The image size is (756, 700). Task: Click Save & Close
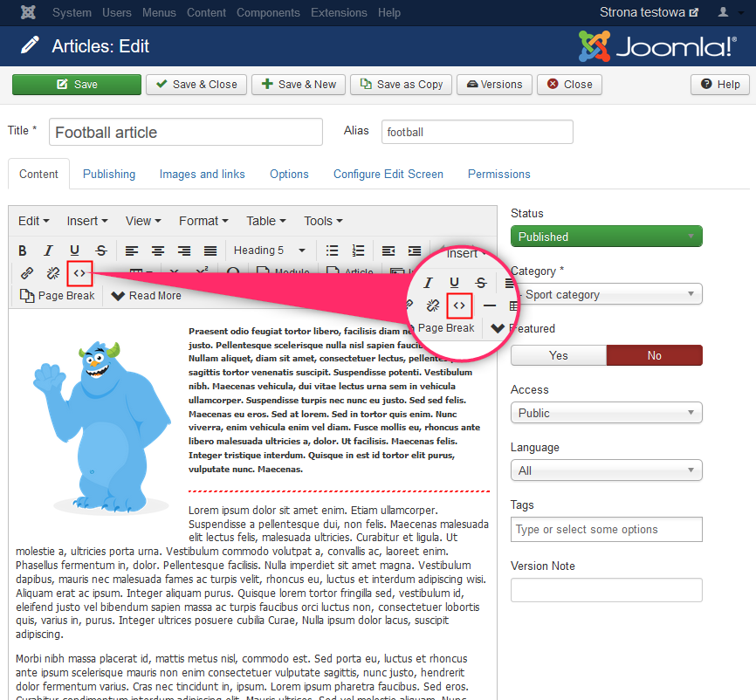coord(196,85)
